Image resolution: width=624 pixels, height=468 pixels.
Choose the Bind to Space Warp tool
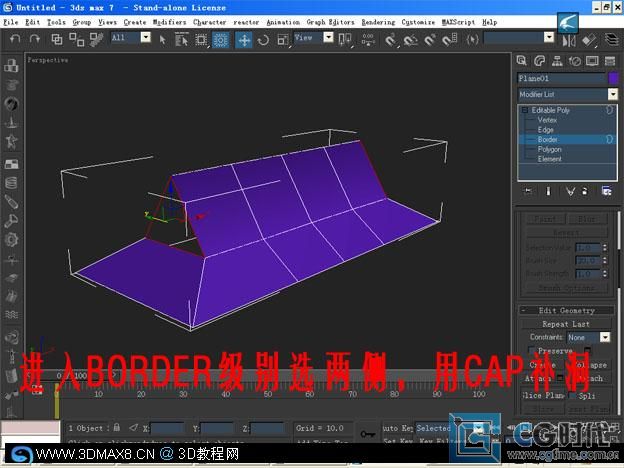(96, 39)
